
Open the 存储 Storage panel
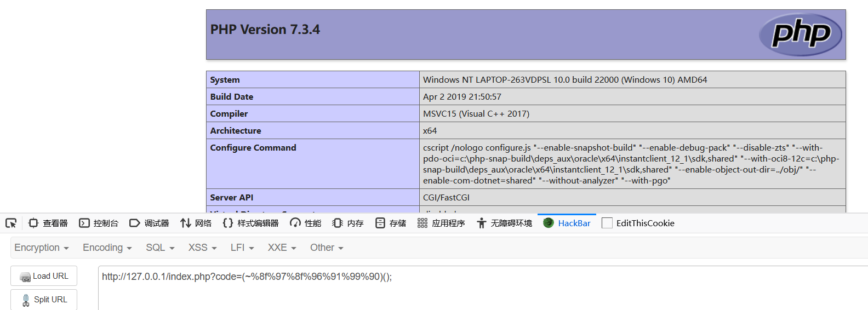(391, 223)
